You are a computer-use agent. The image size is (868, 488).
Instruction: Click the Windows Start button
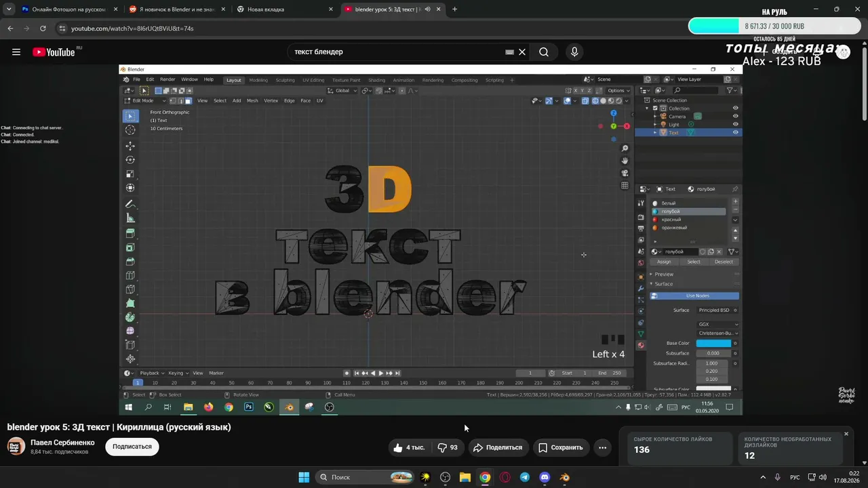(304, 477)
